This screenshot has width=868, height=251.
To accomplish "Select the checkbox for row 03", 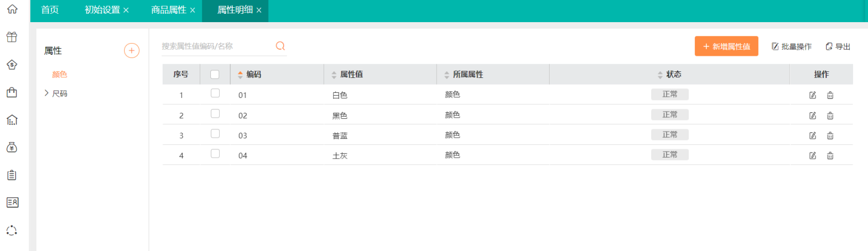I will click(x=215, y=134).
